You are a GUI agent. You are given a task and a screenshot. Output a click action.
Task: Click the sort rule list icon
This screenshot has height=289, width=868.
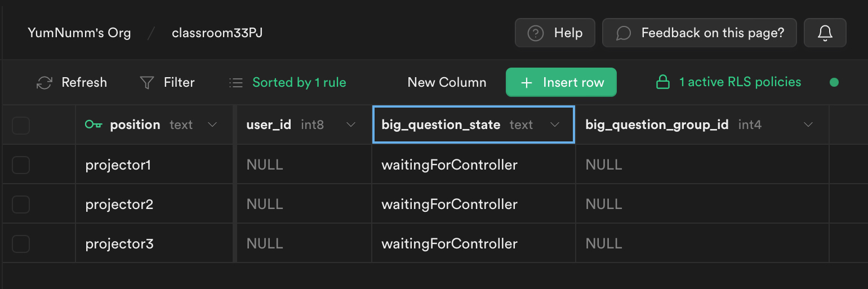point(235,83)
